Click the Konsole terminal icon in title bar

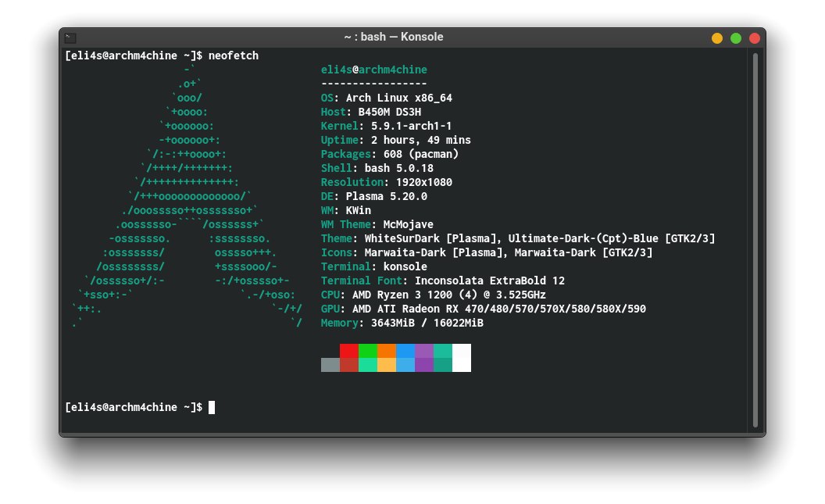pyautogui.click(x=70, y=38)
